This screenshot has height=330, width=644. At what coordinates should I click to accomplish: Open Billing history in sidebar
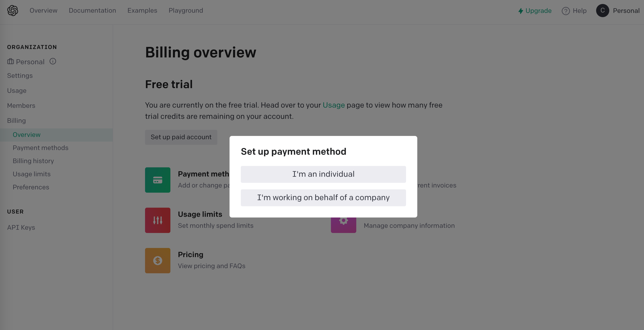pyautogui.click(x=33, y=161)
